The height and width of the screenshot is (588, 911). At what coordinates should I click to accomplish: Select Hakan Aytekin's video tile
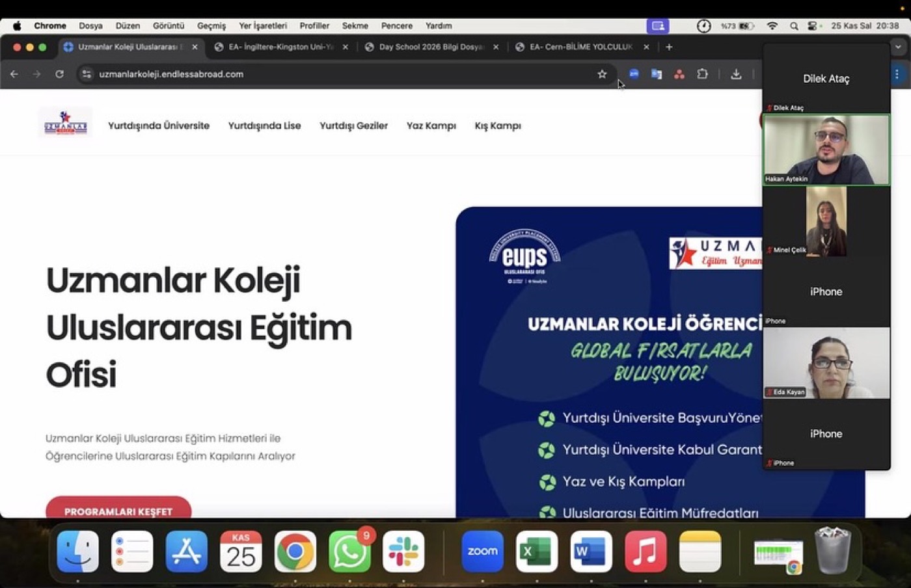point(826,150)
